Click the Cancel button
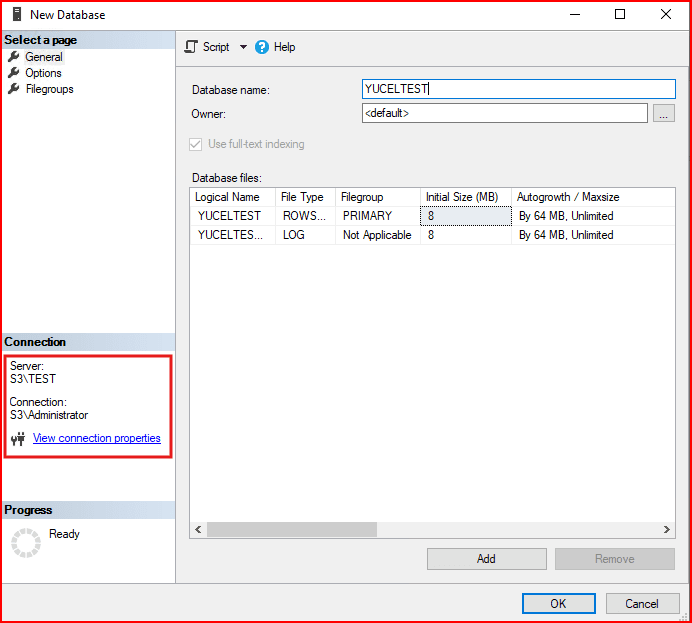This screenshot has width=692, height=623. 641,603
